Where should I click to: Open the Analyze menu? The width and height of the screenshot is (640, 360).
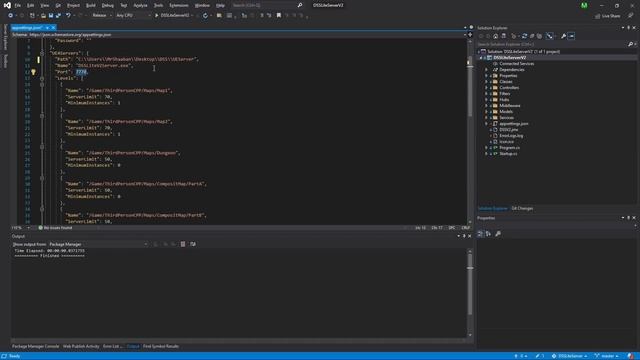pos(140,5)
